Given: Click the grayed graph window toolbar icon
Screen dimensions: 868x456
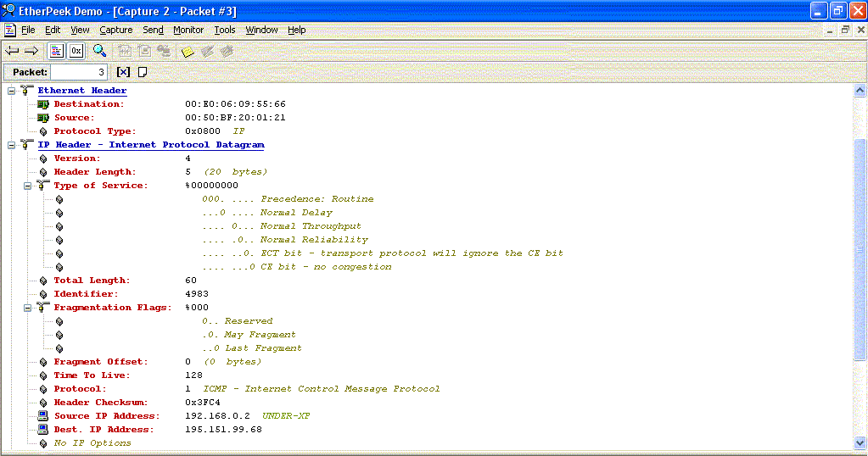Looking at the screenshot, I should coord(125,51).
